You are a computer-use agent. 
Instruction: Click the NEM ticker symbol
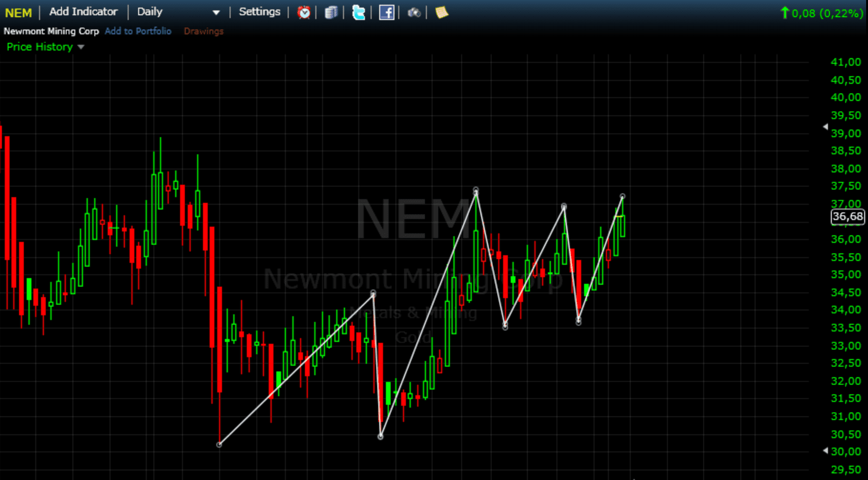(x=18, y=13)
